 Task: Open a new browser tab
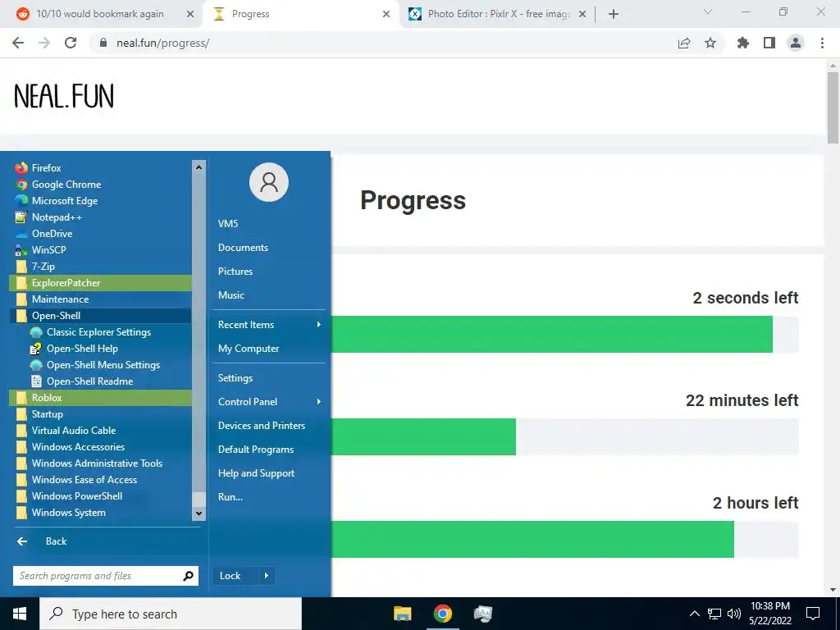[x=614, y=15]
